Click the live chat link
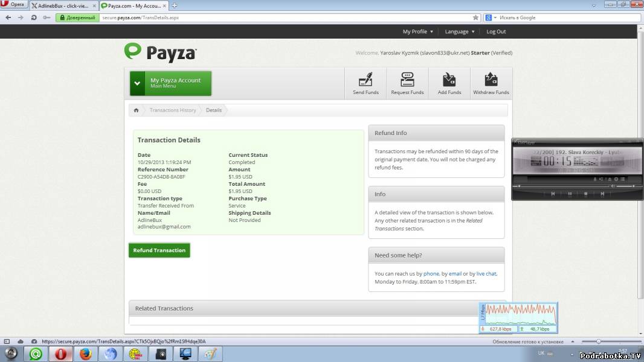Image resolution: width=644 pixels, height=362 pixels. (x=486, y=274)
